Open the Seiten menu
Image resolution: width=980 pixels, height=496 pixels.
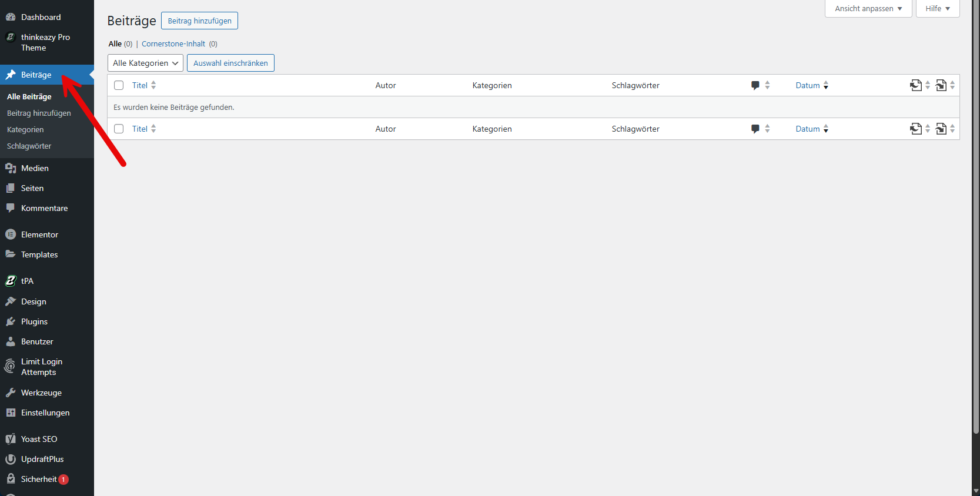click(x=47, y=188)
